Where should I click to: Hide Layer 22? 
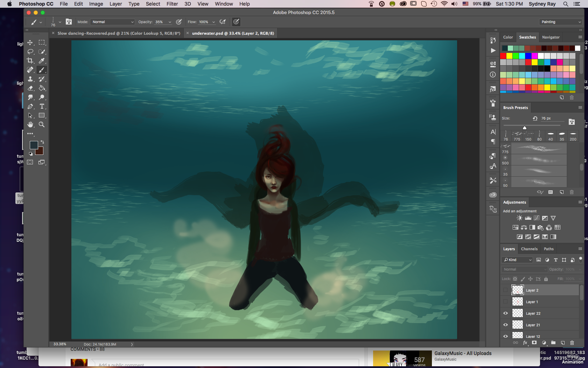(x=505, y=313)
